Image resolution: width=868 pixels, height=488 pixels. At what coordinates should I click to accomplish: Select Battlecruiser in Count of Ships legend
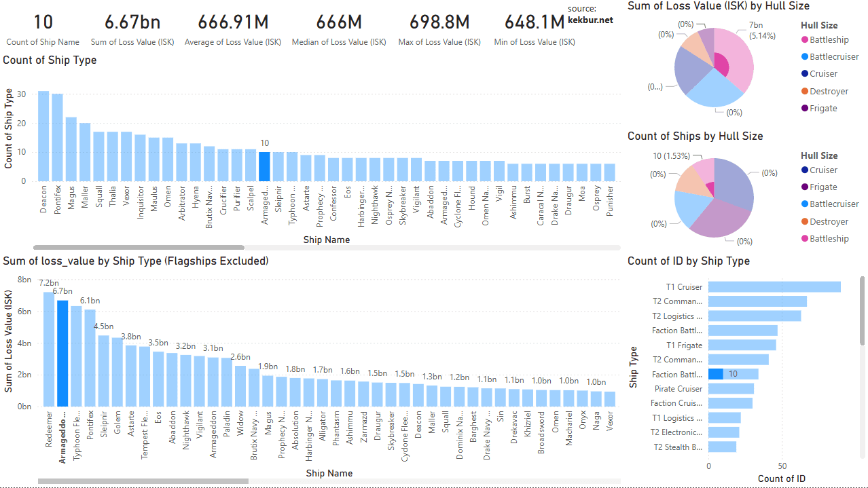(x=833, y=204)
